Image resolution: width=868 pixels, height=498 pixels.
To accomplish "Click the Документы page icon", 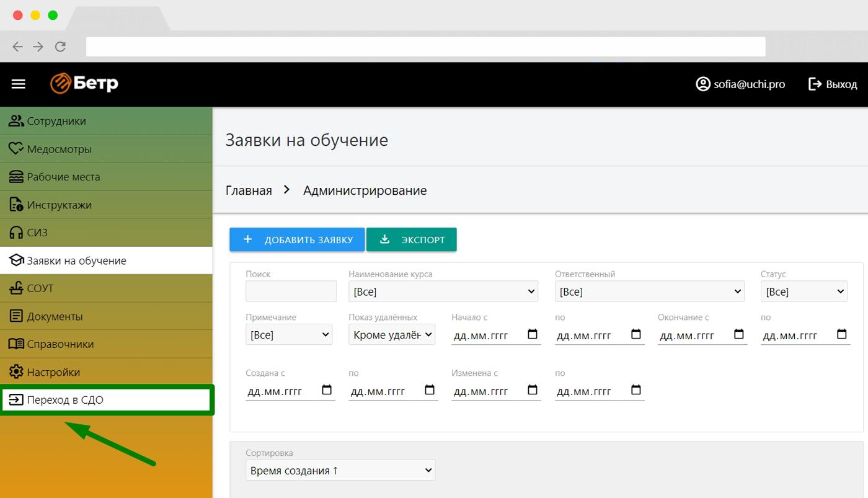I will click(16, 316).
